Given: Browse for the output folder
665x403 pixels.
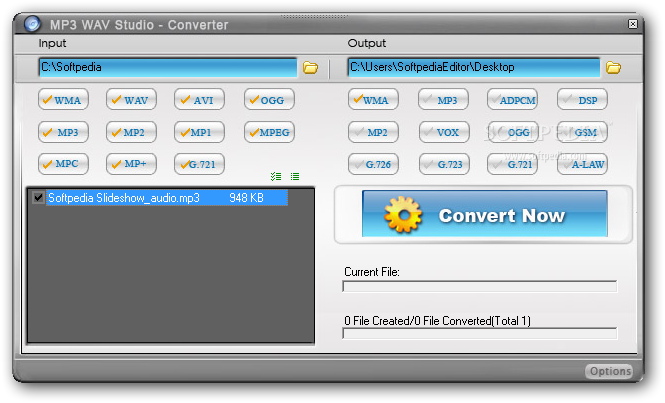Looking at the screenshot, I should click(613, 67).
